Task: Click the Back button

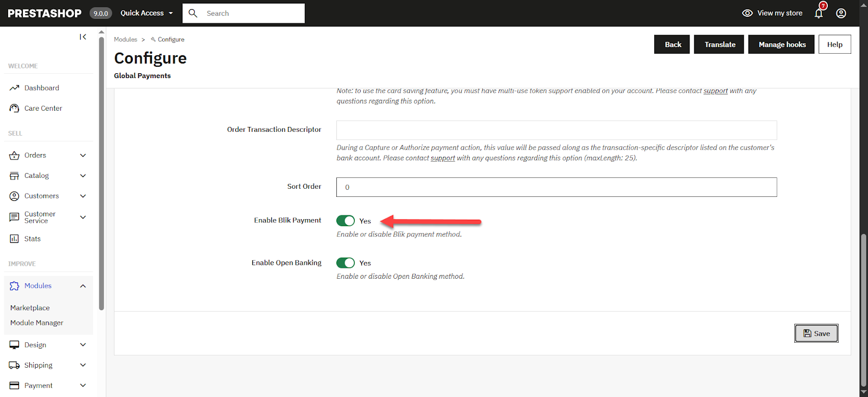Action: pos(672,44)
